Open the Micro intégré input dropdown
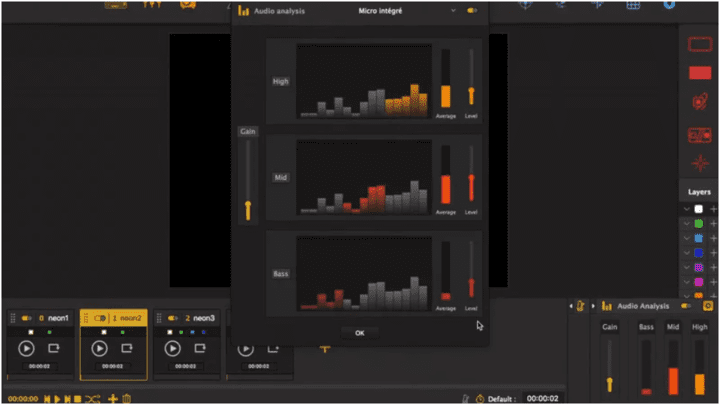 453,11
